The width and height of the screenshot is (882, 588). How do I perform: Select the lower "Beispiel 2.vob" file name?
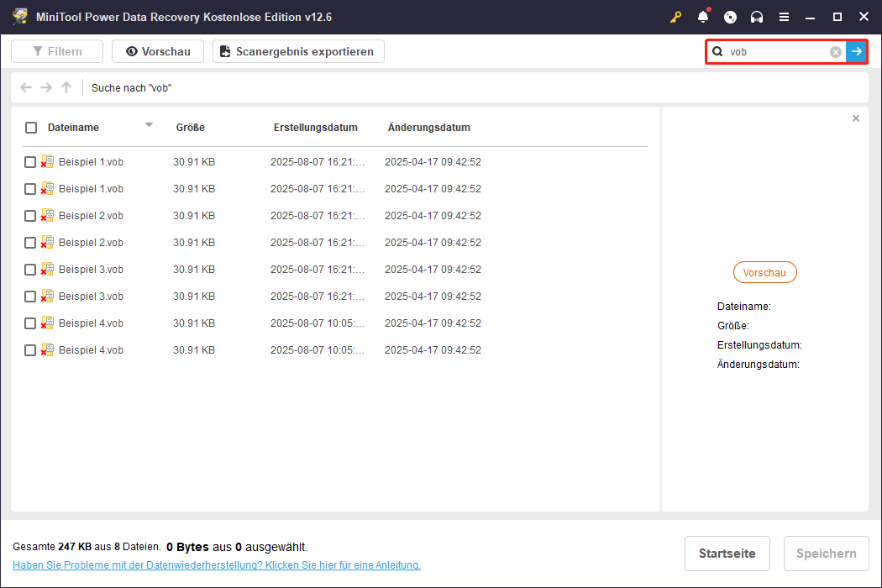click(91, 243)
